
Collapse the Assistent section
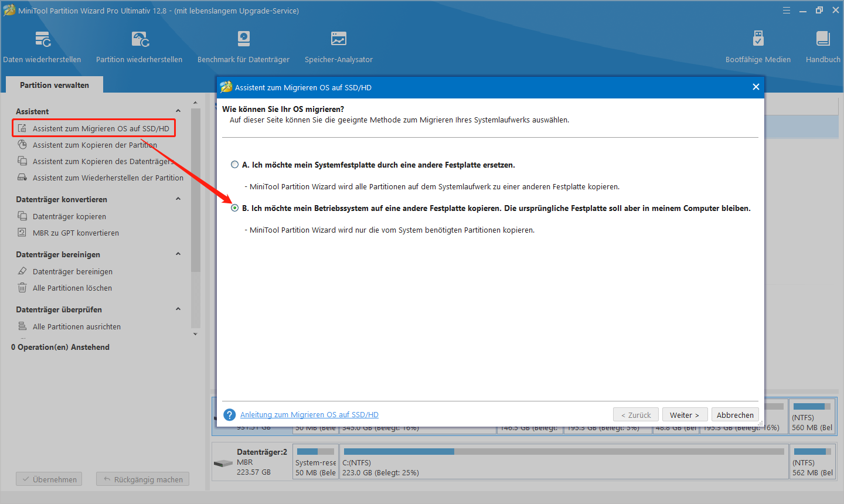[178, 111]
